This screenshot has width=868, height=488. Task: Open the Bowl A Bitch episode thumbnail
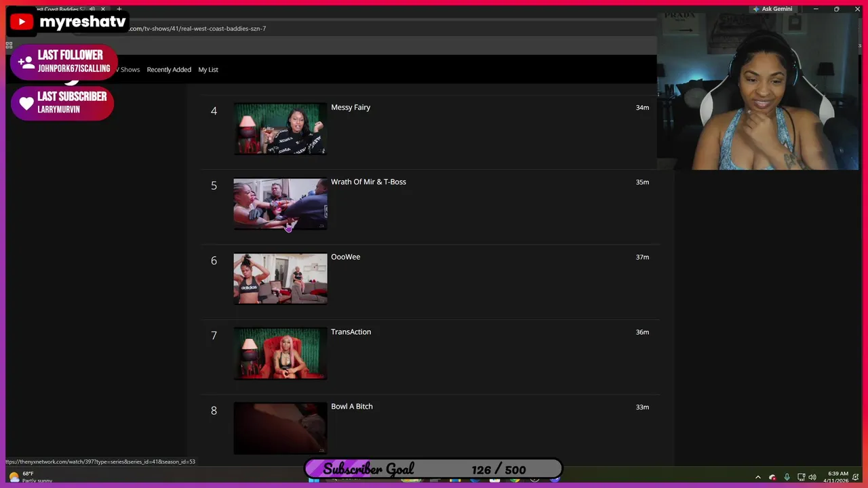tap(280, 428)
